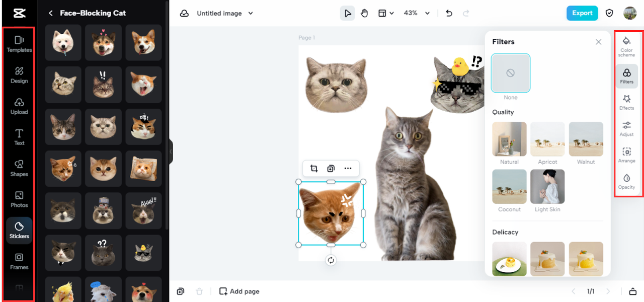Open the Opacity panel
The height and width of the screenshot is (302, 644).
626,181
